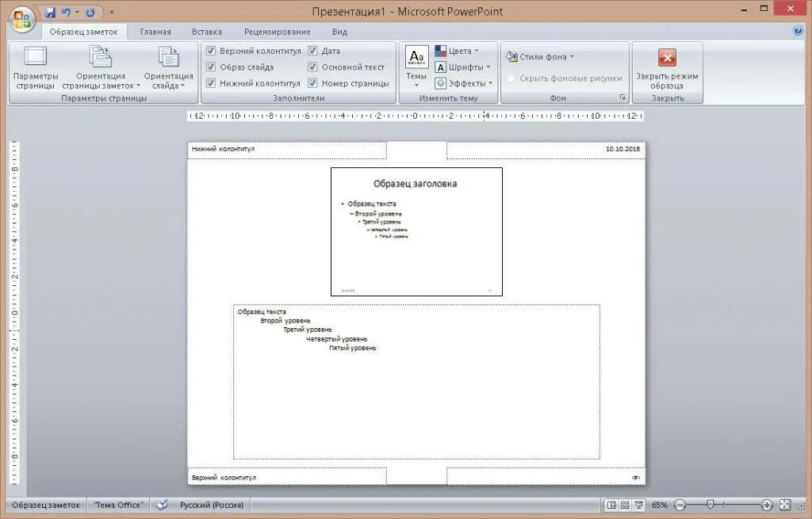This screenshot has width=812, height=519.
Task: Toggle Нижний колонтитул checkbox
Action: 211,82
